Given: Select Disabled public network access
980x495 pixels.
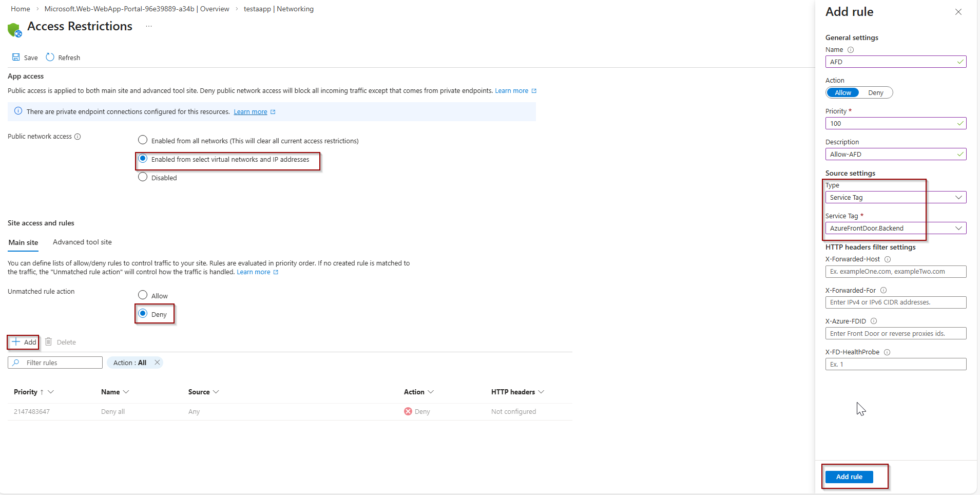Looking at the screenshot, I should [x=143, y=177].
